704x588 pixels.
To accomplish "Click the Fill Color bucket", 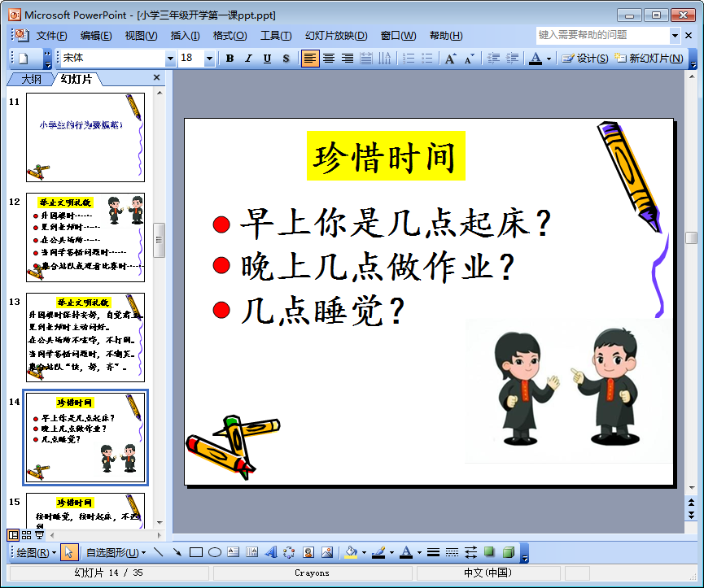I will pyautogui.click(x=351, y=552).
